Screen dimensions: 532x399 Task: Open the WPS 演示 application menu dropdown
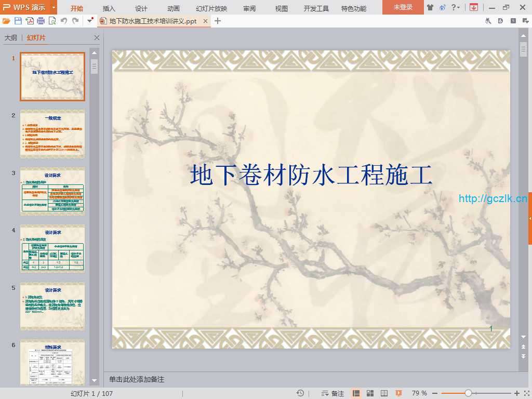click(x=54, y=7)
